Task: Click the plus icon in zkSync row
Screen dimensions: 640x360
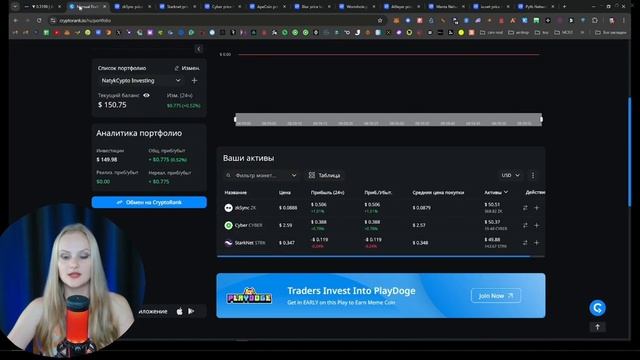Action: 537,208
